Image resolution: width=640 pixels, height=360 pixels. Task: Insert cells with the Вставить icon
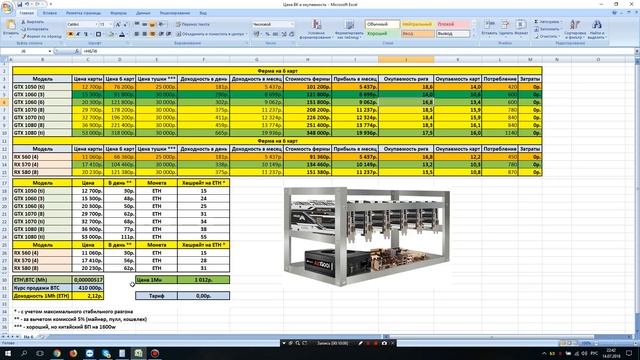(x=489, y=27)
